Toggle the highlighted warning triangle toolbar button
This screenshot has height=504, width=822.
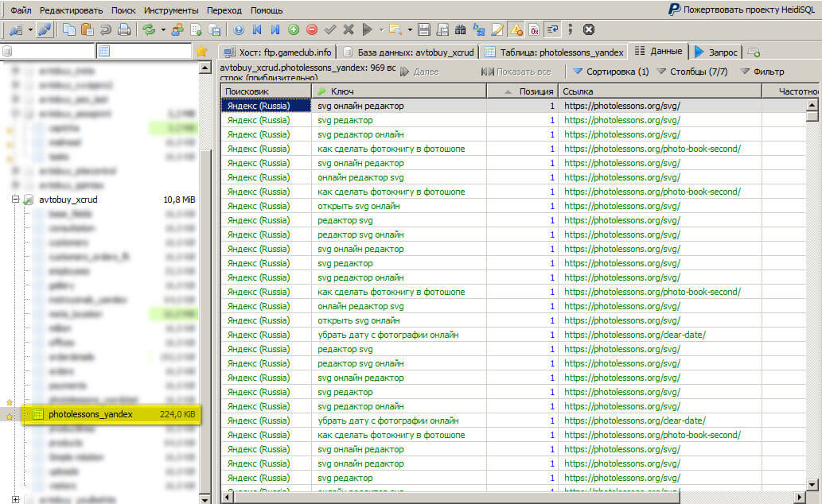[x=516, y=30]
